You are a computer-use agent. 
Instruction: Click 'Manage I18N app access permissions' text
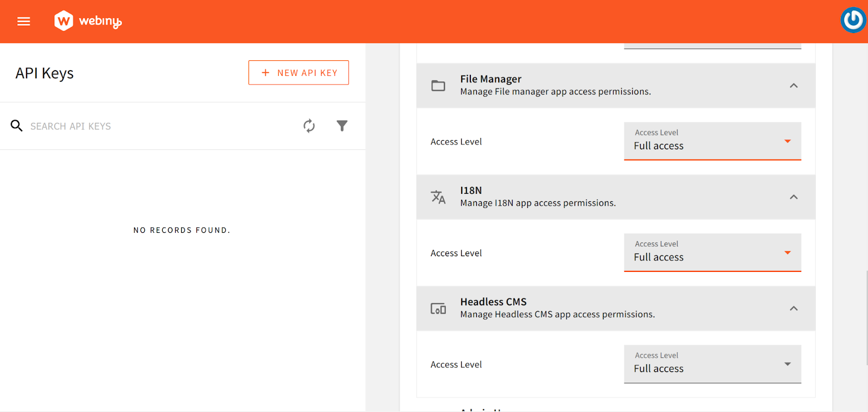pos(538,203)
